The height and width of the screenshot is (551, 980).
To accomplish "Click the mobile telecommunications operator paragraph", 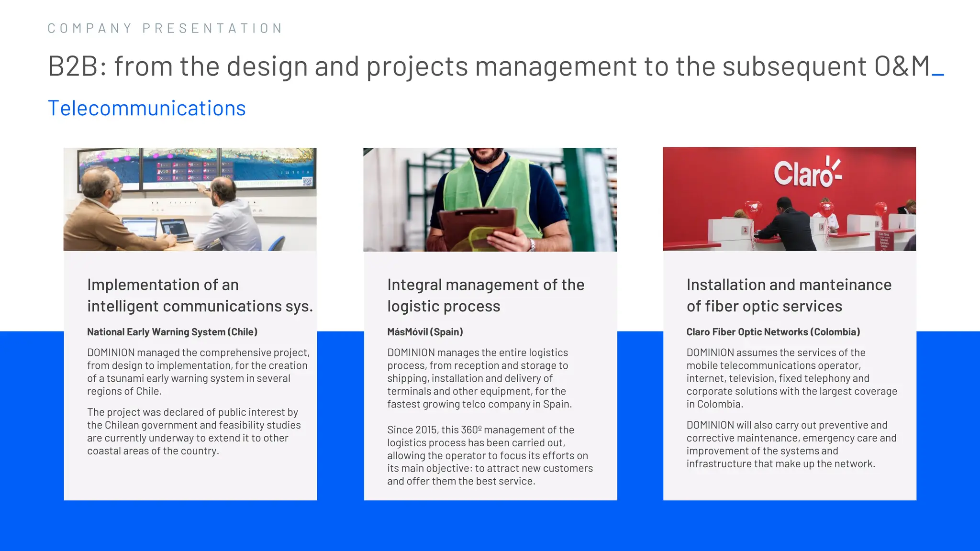I will pyautogui.click(x=791, y=378).
